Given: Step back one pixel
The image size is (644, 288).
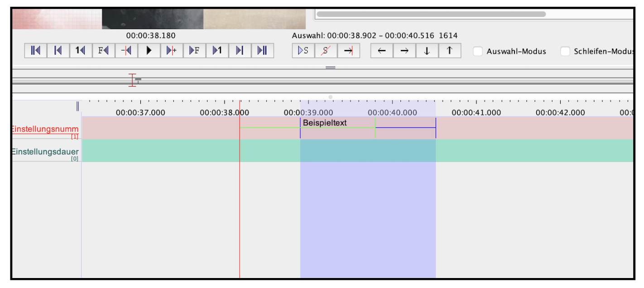Looking at the screenshot, I should (x=126, y=51).
